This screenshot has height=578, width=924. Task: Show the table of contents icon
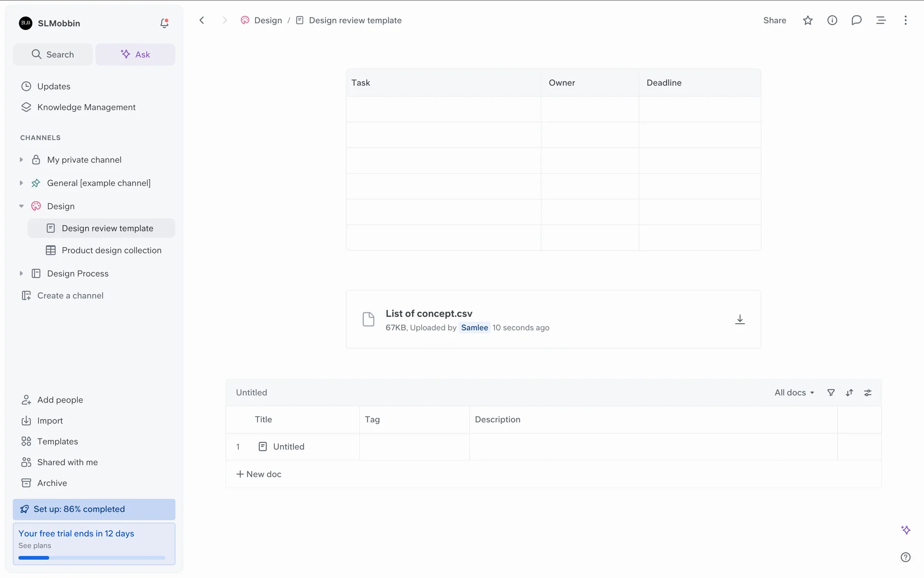[881, 20]
